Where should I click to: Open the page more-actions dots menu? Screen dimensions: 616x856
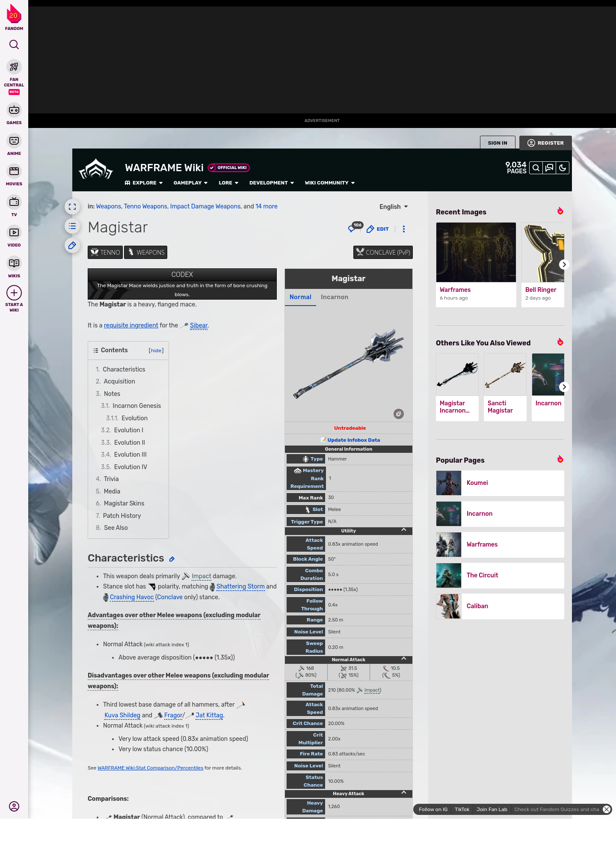pos(404,229)
